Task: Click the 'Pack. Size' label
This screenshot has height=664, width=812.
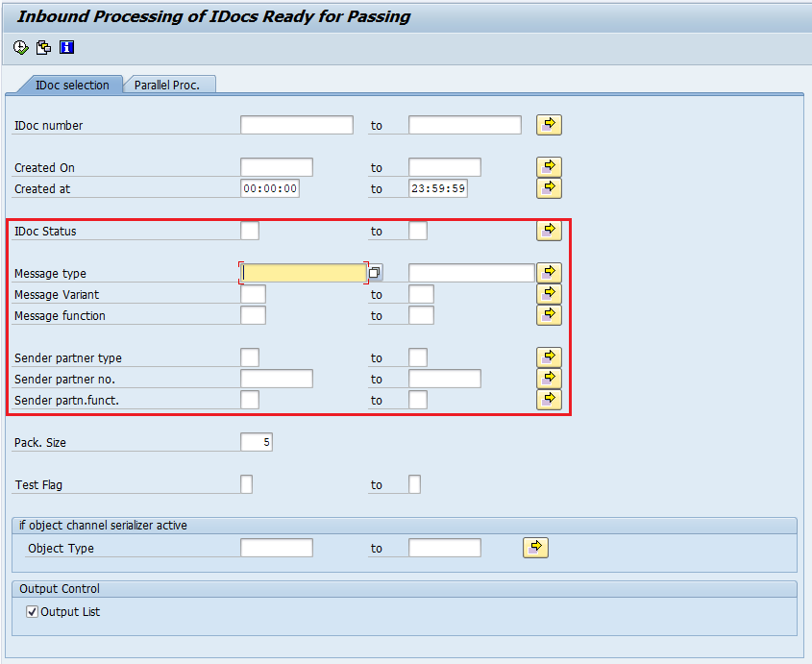Action: point(39,443)
